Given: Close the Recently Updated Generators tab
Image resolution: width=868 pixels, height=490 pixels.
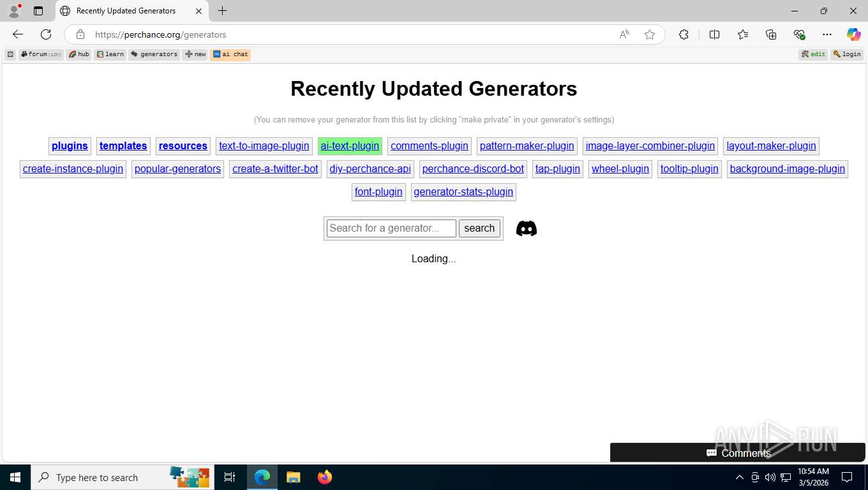Looking at the screenshot, I should point(199,11).
